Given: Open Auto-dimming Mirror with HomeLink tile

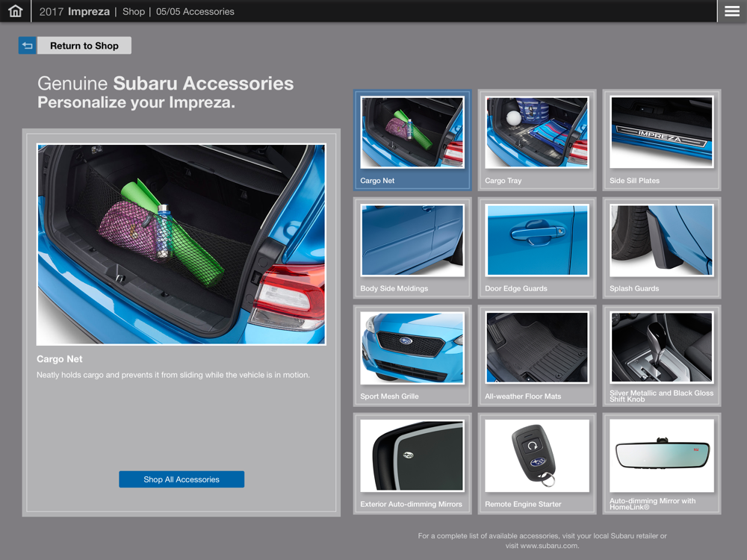Looking at the screenshot, I should [x=662, y=464].
